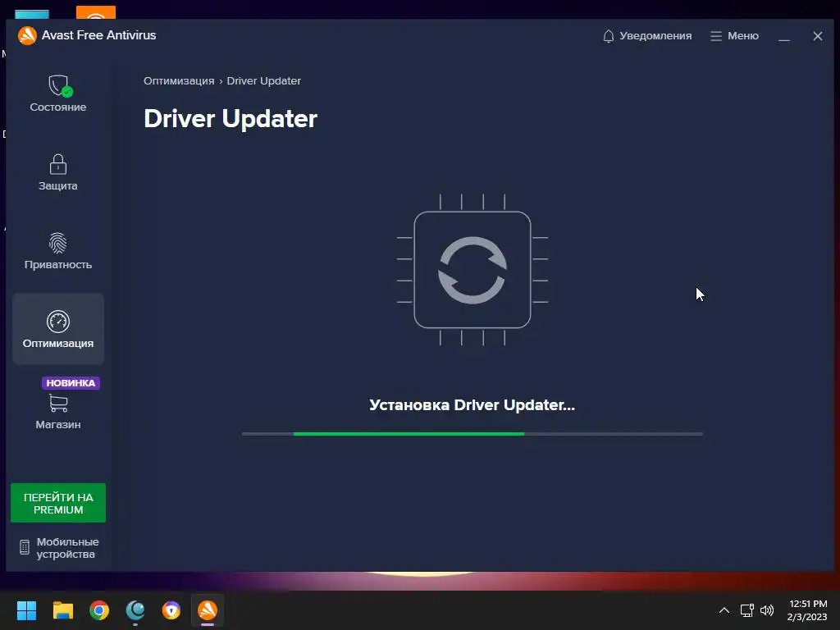
Task: Click the ПЕРЕЙТИ НА PREMIUM button
Action: pos(58,503)
